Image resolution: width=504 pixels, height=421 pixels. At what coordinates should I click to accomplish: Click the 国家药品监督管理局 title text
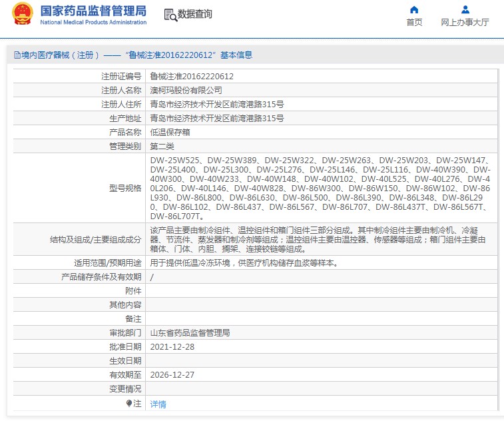[93, 11]
